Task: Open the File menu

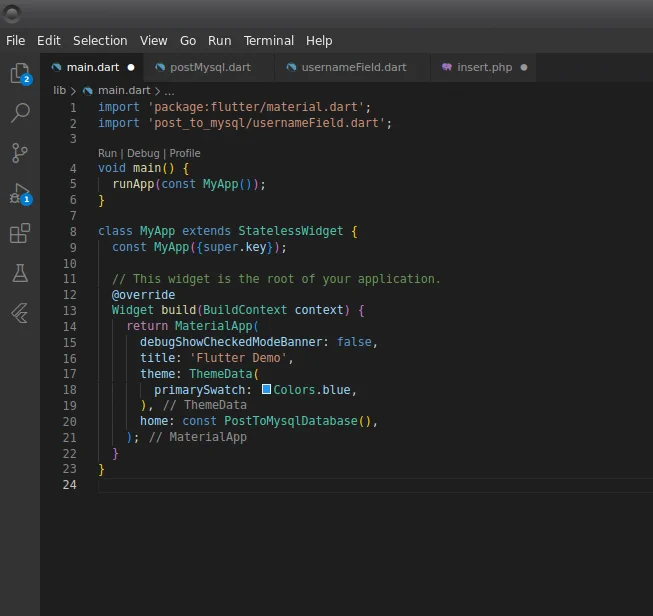Action: click(15, 40)
